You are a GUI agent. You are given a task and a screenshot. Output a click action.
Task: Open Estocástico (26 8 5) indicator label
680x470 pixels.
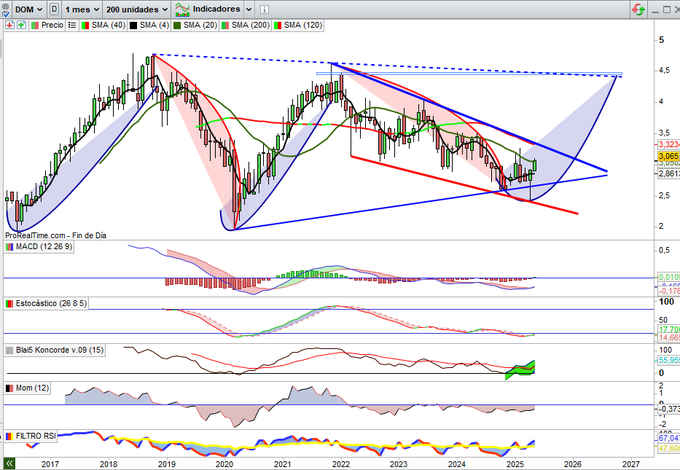[x=51, y=304]
